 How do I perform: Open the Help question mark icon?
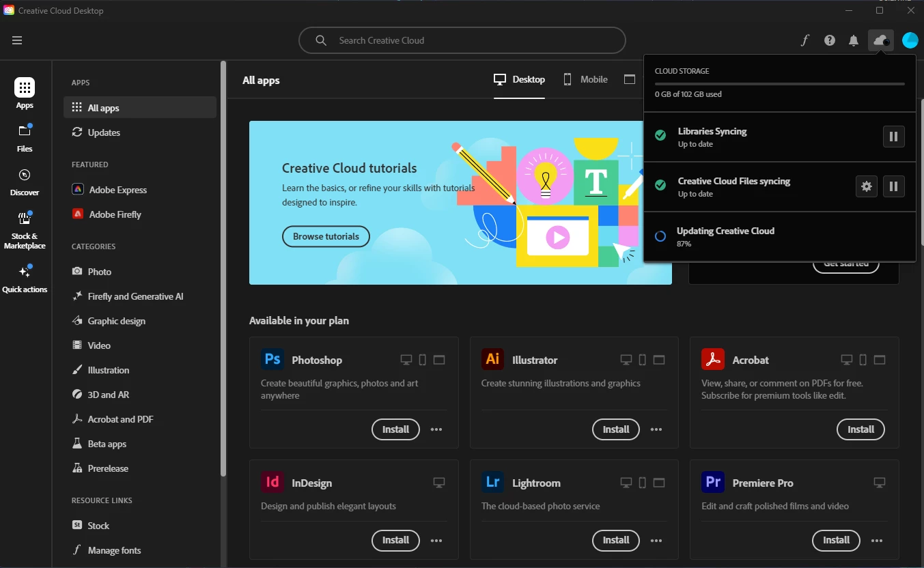coord(830,40)
